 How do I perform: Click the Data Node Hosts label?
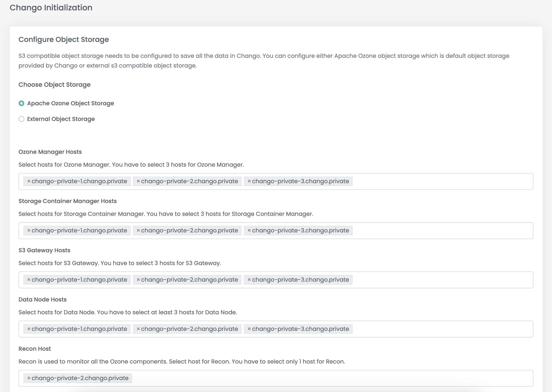[x=42, y=300]
